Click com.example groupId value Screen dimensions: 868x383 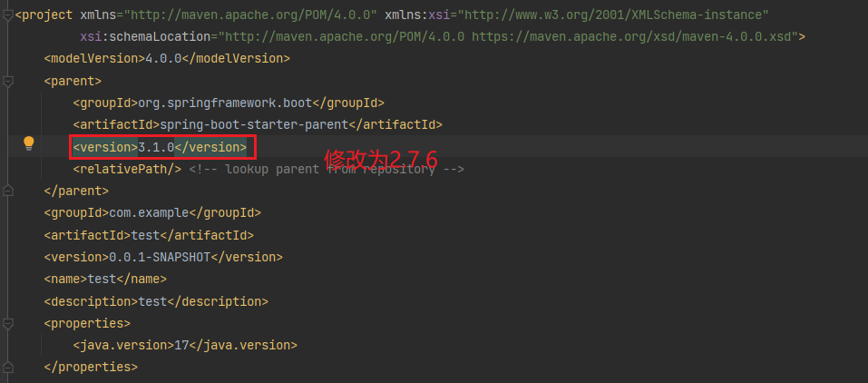pyautogui.click(x=150, y=213)
